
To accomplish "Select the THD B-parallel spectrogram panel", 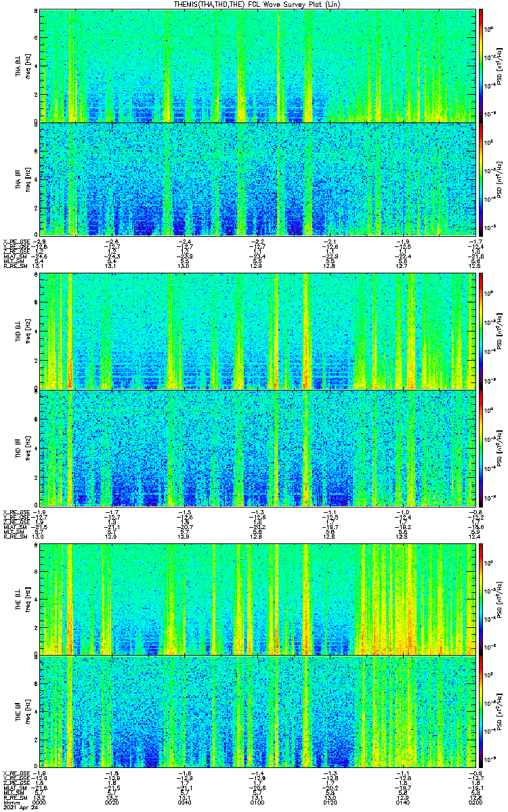I will (256, 447).
